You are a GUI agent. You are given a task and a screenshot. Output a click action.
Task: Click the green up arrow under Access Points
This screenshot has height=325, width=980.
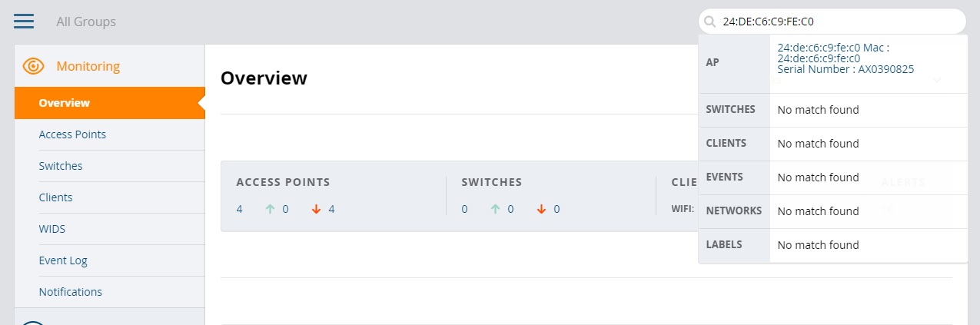pyautogui.click(x=270, y=209)
